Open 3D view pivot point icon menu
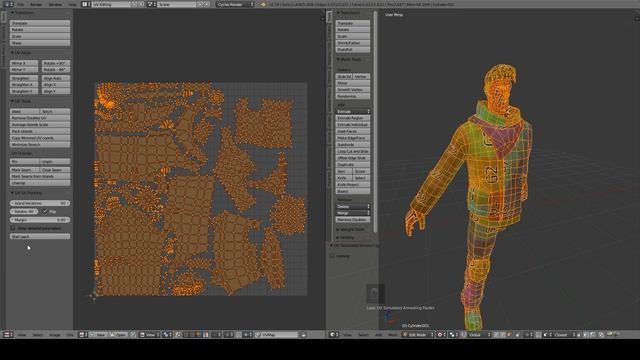Viewport: 640px width, 360px height. click(453, 335)
